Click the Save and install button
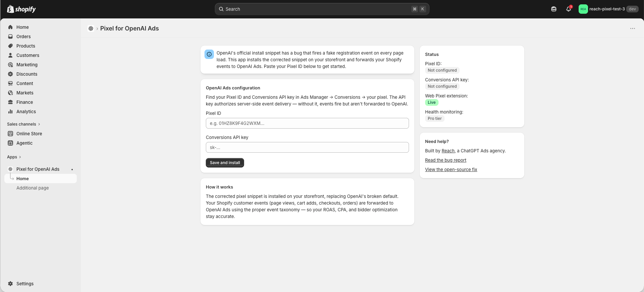The width and height of the screenshot is (644, 292). tap(225, 163)
